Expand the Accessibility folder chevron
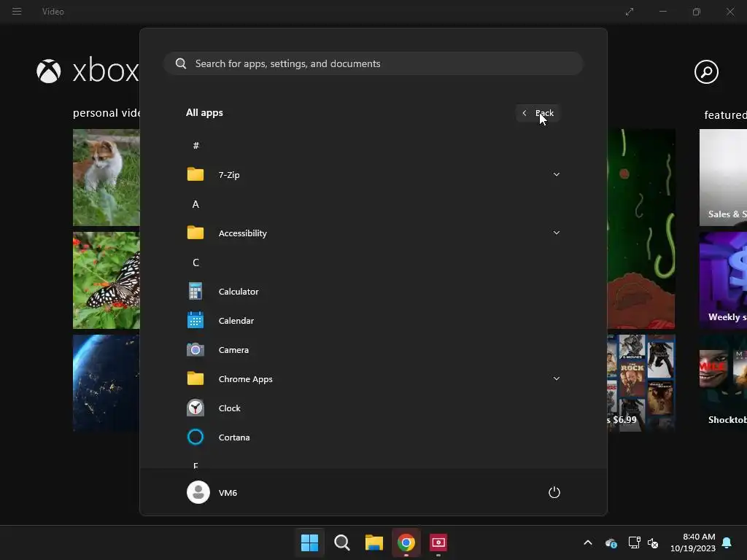747x560 pixels. pos(556,233)
